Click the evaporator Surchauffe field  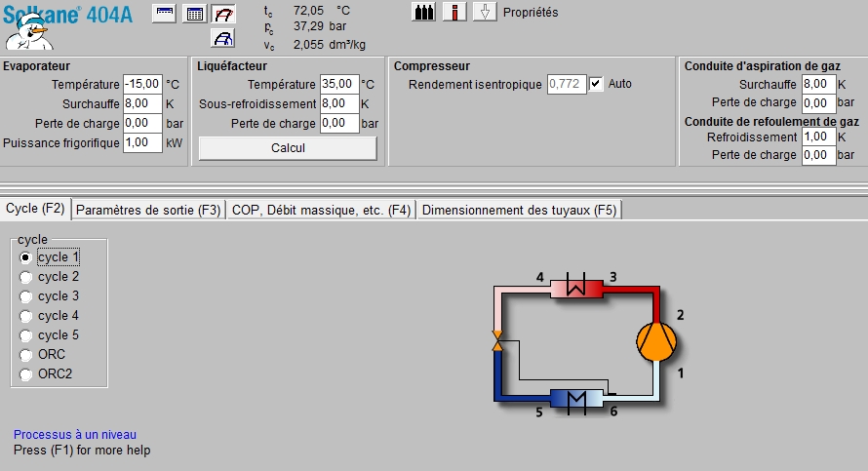pyautogui.click(x=142, y=103)
